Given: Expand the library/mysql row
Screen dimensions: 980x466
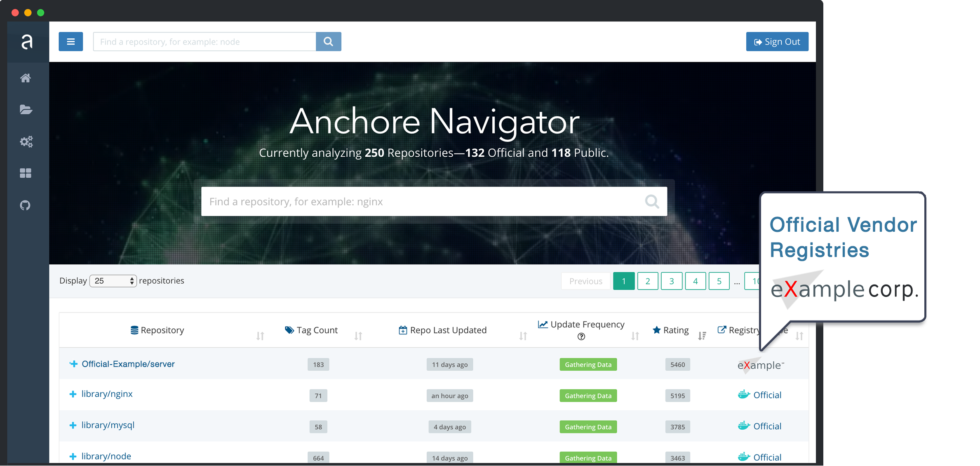Looking at the screenshot, I should 73,425.
